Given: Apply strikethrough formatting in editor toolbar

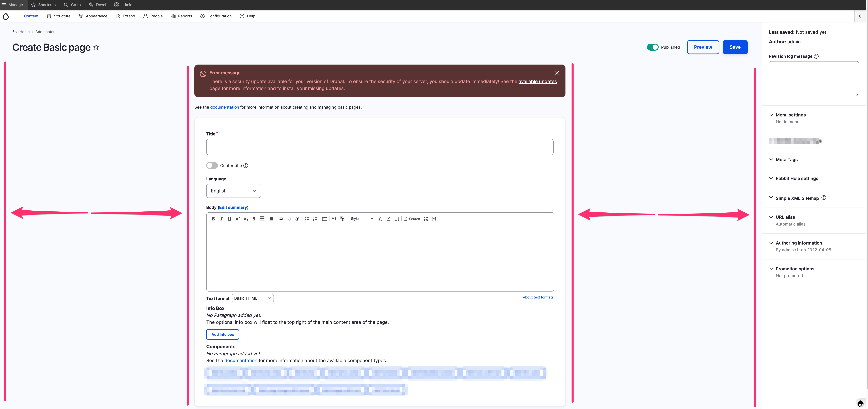Looking at the screenshot, I should (x=254, y=219).
